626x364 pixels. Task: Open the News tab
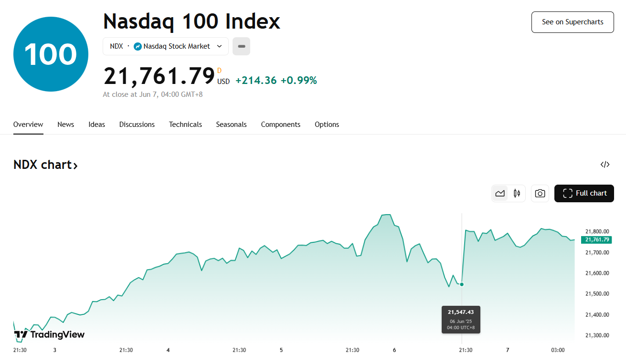pos(66,125)
